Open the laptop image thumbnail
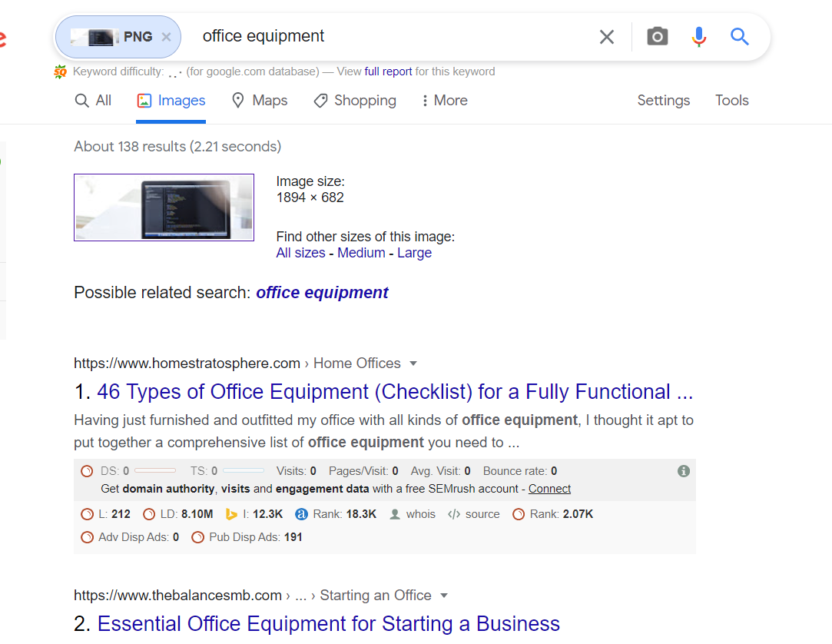This screenshot has height=644, width=832. pos(164,207)
